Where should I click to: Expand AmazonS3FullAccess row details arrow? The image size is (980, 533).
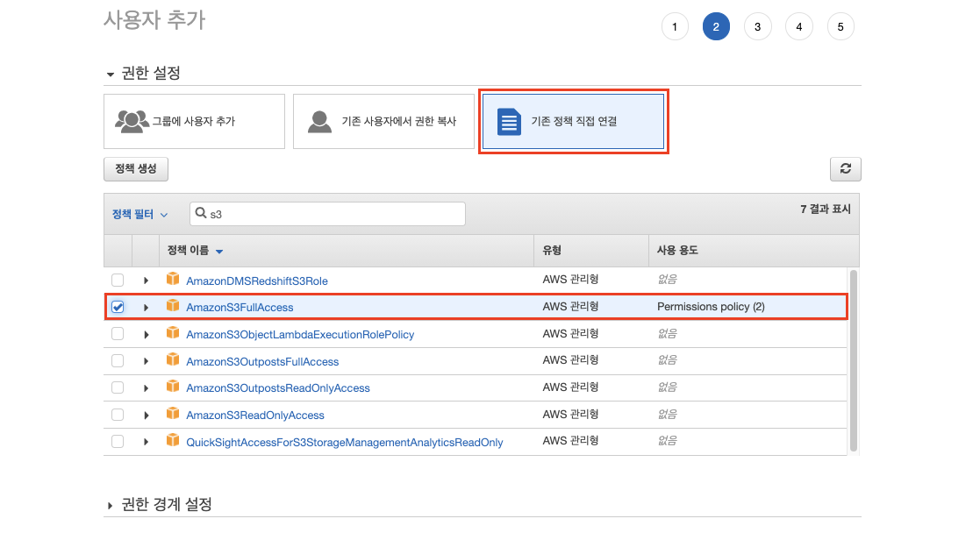pyautogui.click(x=146, y=308)
